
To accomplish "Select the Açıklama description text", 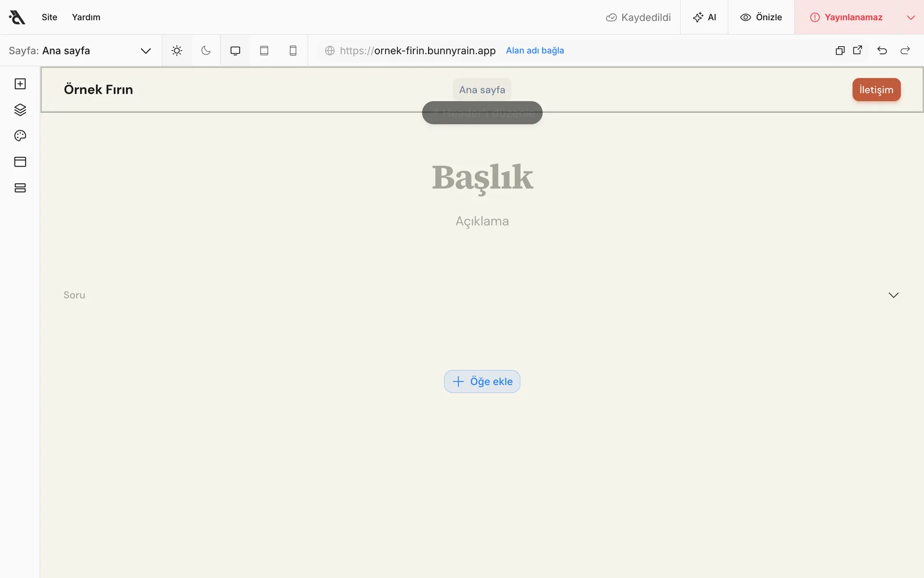I will (482, 221).
